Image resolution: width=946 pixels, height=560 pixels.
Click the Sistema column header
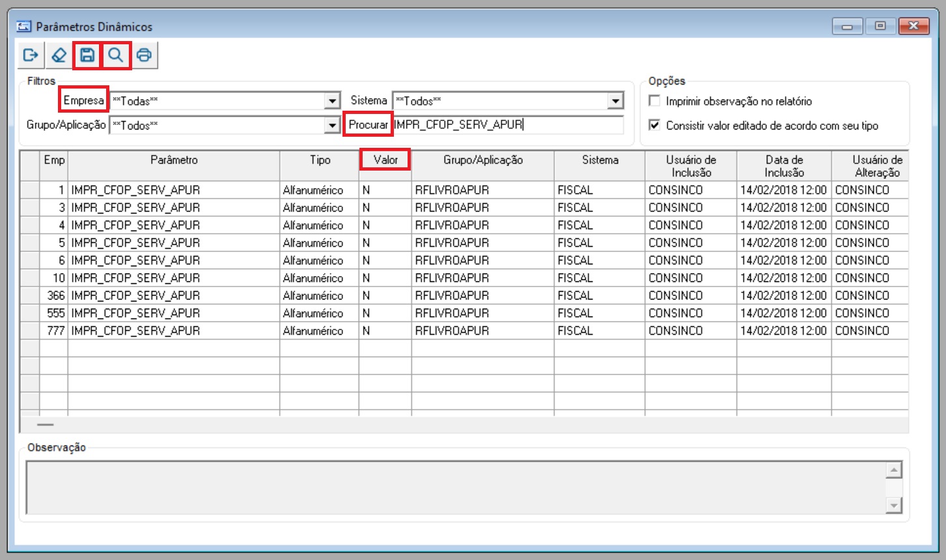pos(600,166)
